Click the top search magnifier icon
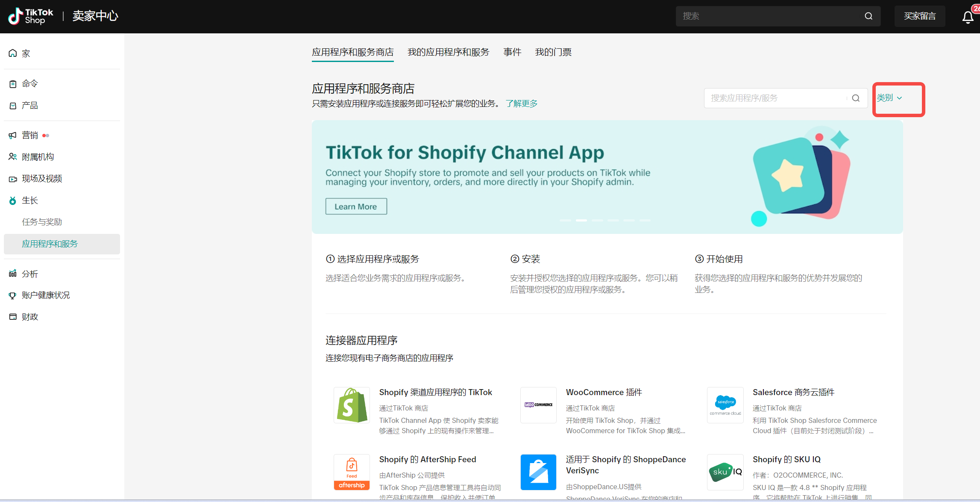 point(869,16)
